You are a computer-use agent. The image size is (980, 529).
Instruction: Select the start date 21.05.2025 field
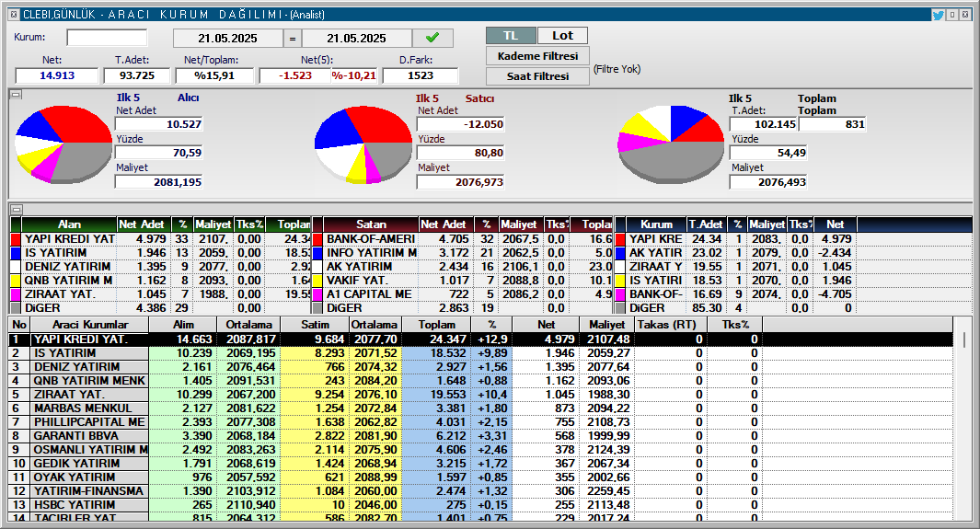[227, 38]
